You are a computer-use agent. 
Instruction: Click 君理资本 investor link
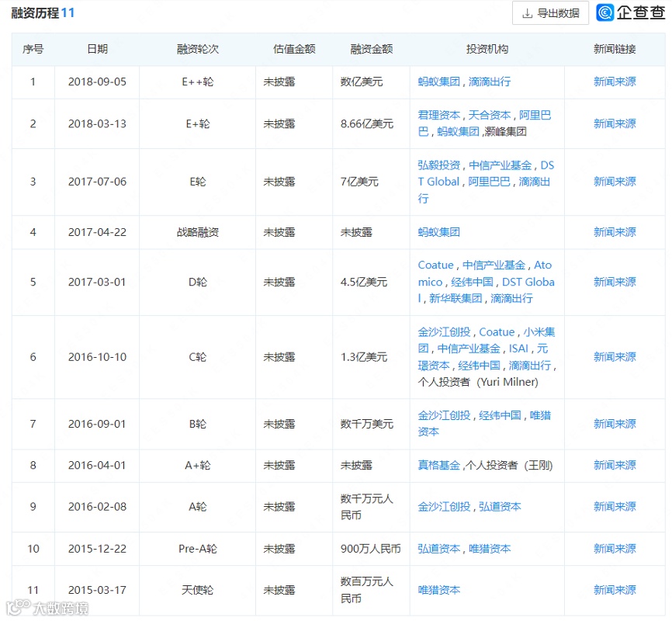tap(439, 115)
